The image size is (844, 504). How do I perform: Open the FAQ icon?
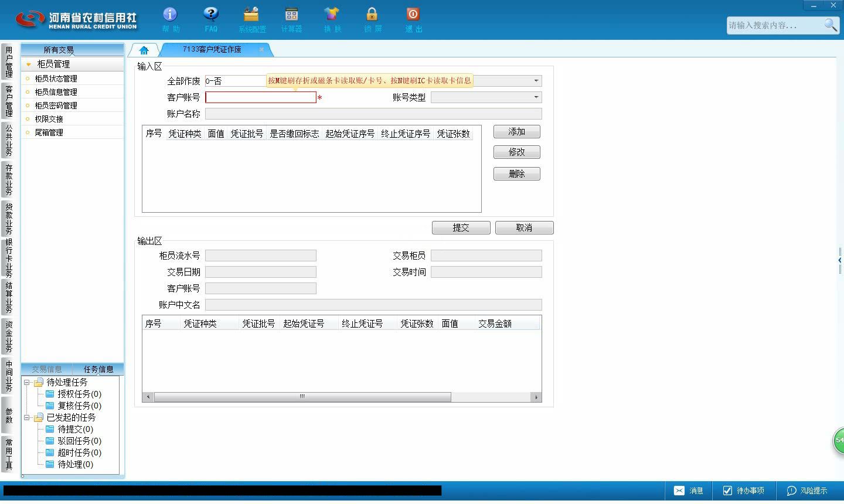211,19
